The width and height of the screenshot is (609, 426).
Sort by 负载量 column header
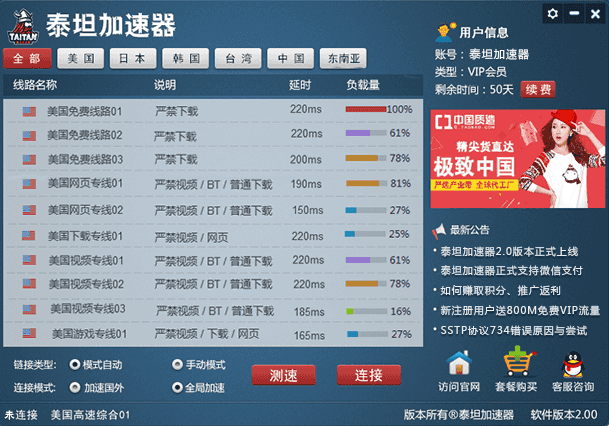(363, 85)
